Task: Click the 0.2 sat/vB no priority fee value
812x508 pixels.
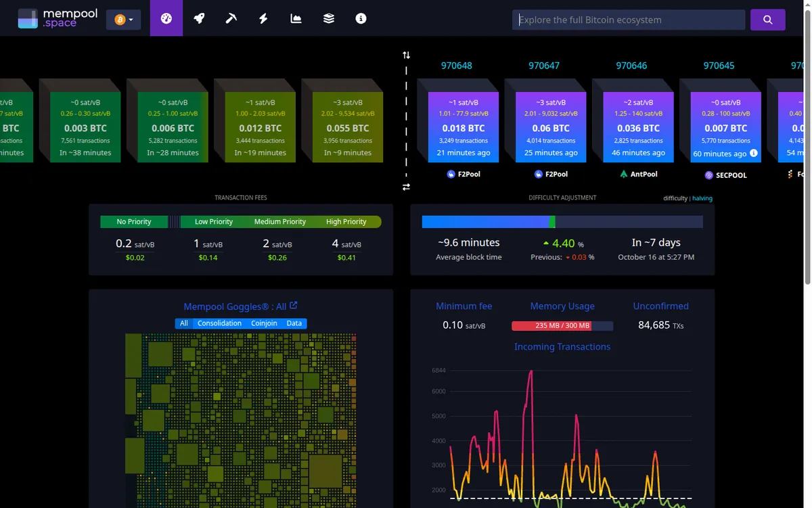Action: coord(135,244)
